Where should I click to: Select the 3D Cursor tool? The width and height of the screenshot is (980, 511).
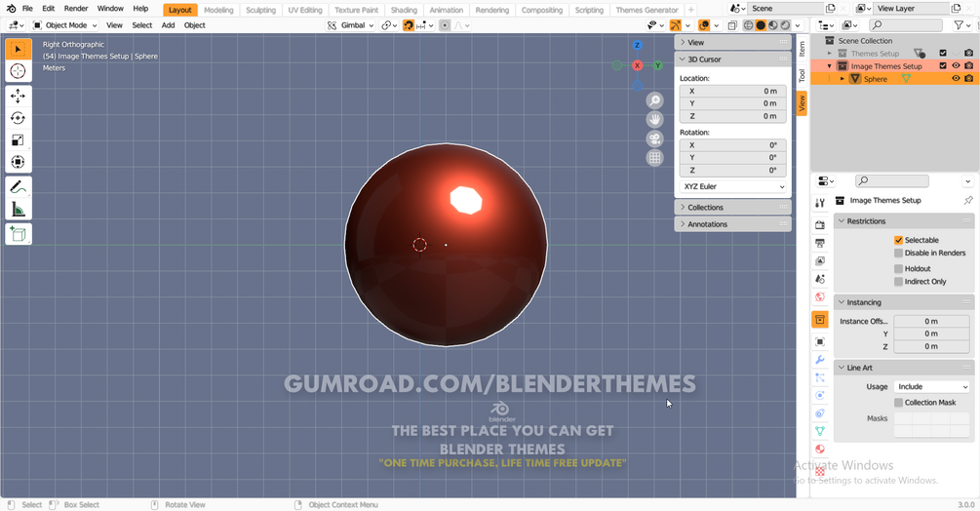[19, 71]
